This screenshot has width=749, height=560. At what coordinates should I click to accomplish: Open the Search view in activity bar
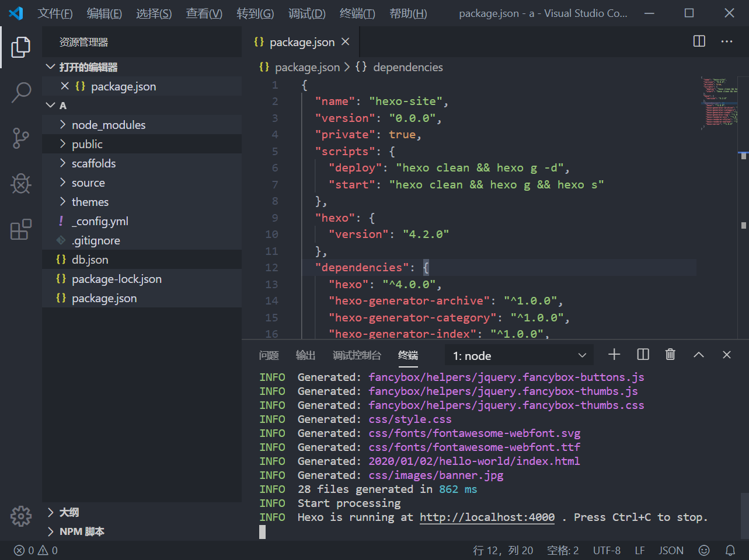(x=21, y=92)
